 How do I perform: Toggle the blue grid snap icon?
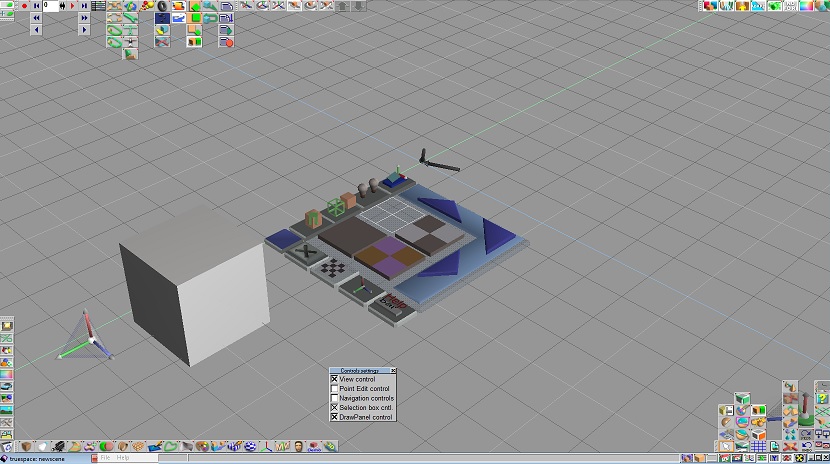pyautogui.click(x=758, y=446)
